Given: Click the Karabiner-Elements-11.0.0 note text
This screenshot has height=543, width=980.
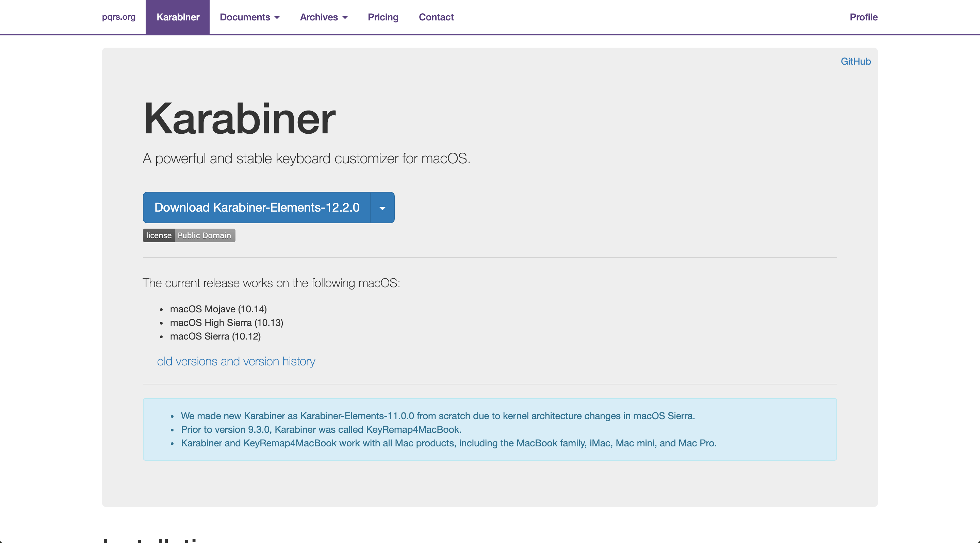Looking at the screenshot, I should 438,416.
